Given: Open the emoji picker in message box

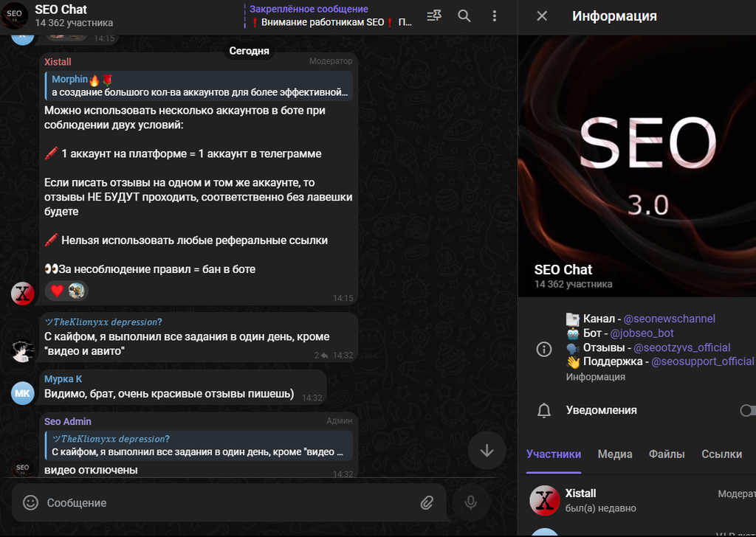Looking at the screenshot, I should point(30,503).
